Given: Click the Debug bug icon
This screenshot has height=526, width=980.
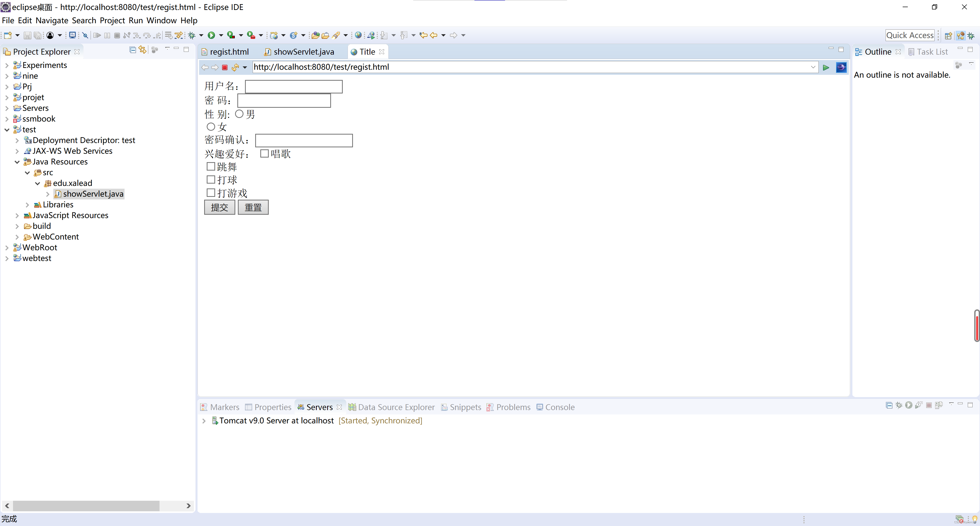Looking at the screenshot, I should click(192, 35).
